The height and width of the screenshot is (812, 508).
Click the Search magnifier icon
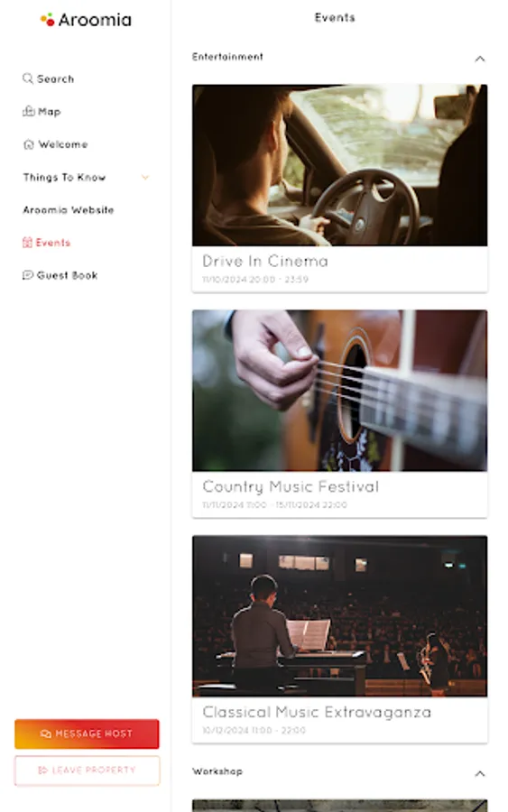[28, 78]
